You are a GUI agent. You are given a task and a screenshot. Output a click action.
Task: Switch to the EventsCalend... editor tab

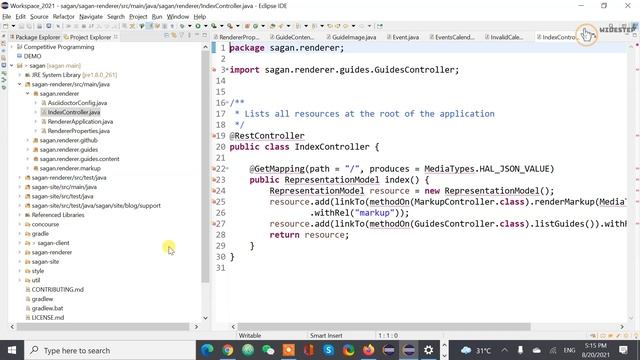pyautogui.click(x=452, y=37)
